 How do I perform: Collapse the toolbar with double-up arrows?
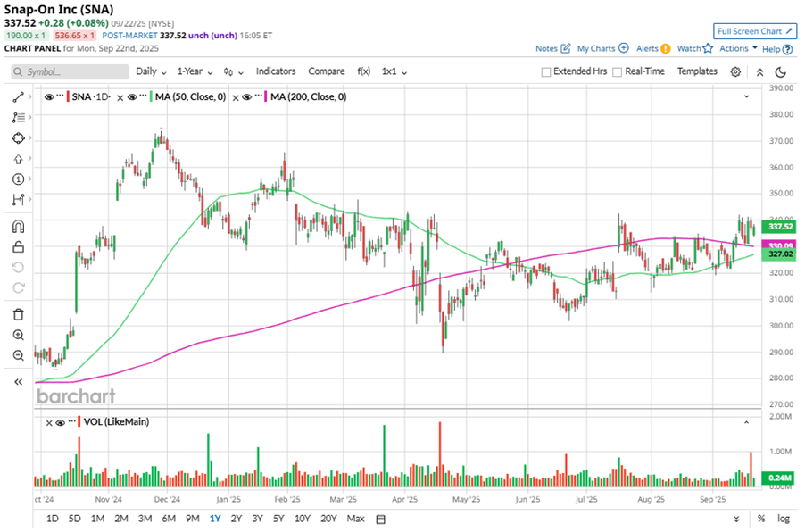tap(759, 72)
